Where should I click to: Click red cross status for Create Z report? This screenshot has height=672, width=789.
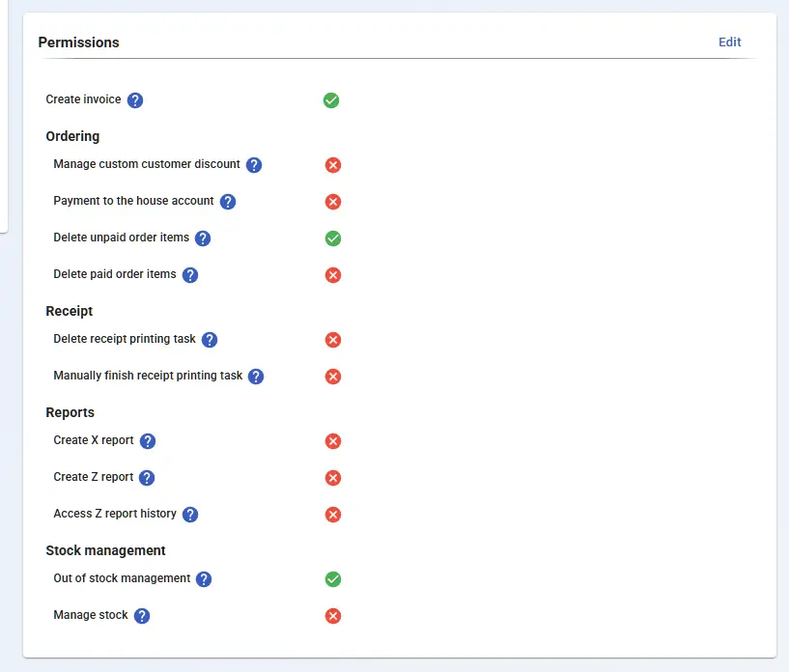(333, 478)
